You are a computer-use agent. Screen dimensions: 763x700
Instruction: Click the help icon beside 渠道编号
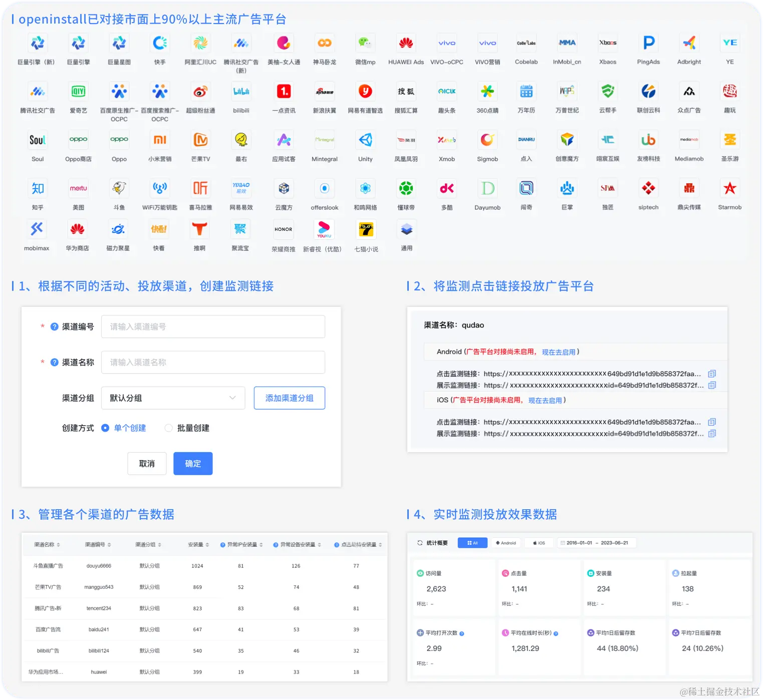(55, 326)
